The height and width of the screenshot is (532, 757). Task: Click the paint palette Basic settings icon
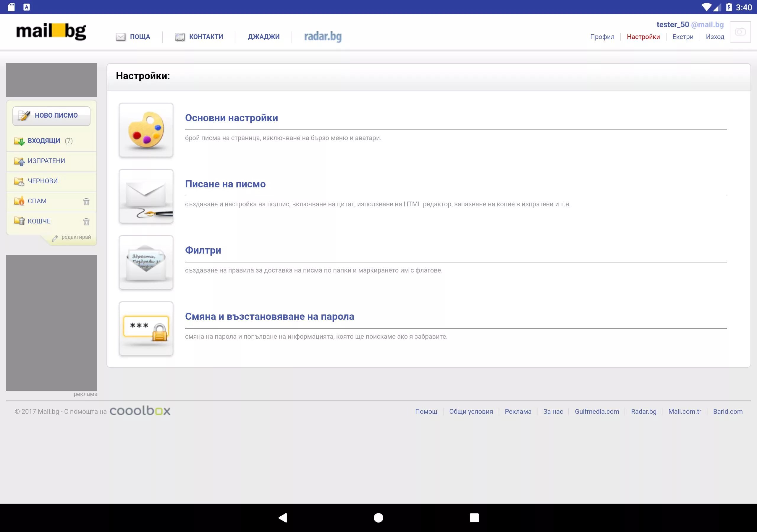(146, 130)
